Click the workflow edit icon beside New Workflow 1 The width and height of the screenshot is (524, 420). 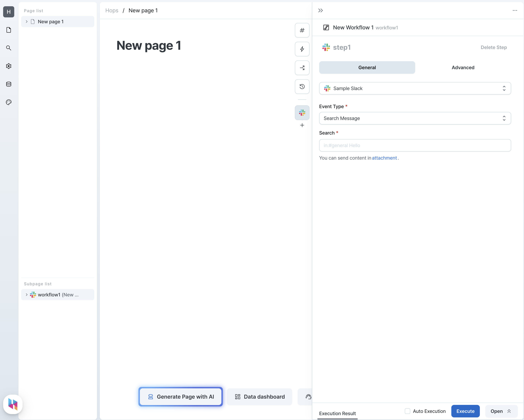pos(326,27)
